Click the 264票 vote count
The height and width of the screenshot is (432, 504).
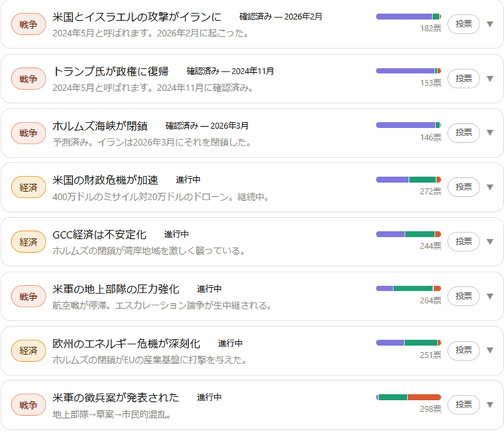tap(430, 300)
